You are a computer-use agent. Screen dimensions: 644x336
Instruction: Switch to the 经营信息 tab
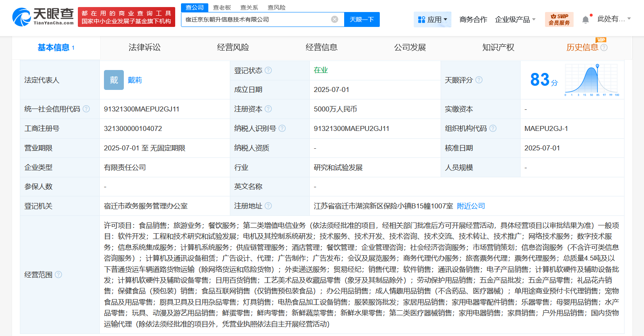point(322,48)
